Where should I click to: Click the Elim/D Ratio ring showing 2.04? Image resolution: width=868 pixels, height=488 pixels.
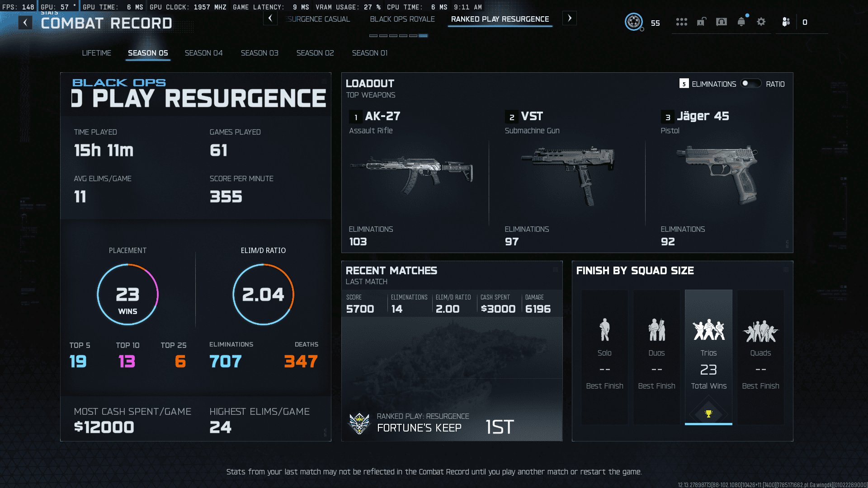(x=263, y=295)
